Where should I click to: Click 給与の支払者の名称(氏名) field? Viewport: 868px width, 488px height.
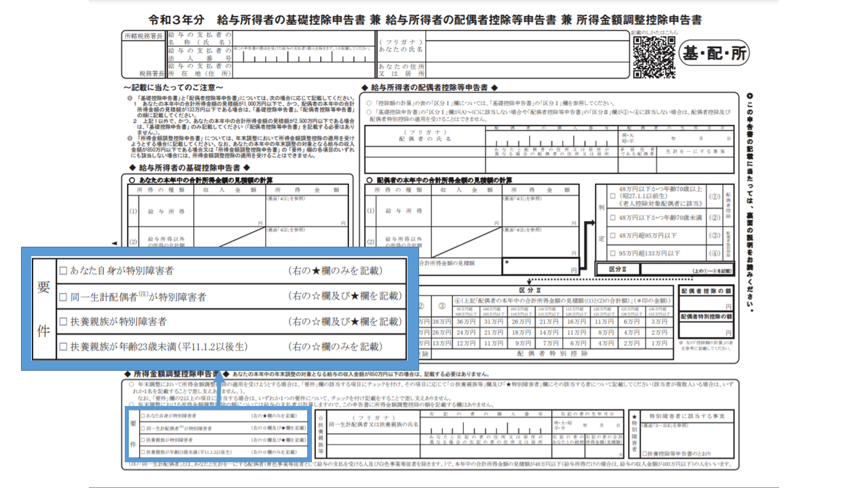coord(302,38)
